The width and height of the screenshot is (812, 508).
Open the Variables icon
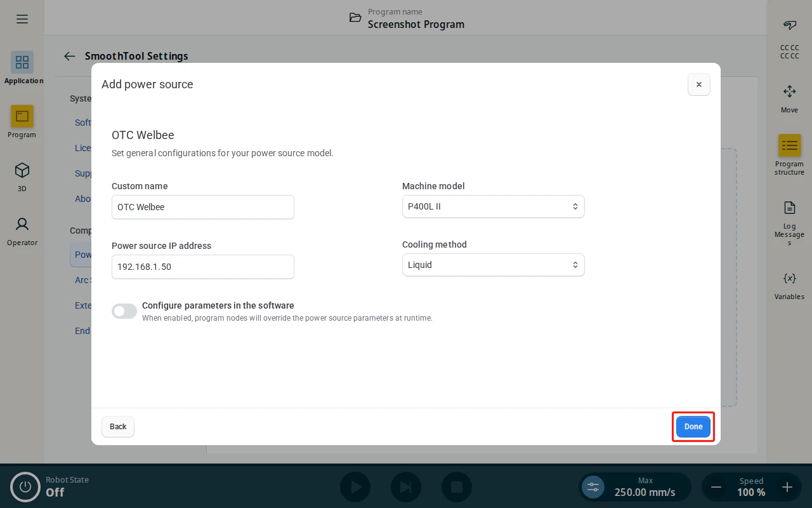pyautogui.click(x=790, y=278)
